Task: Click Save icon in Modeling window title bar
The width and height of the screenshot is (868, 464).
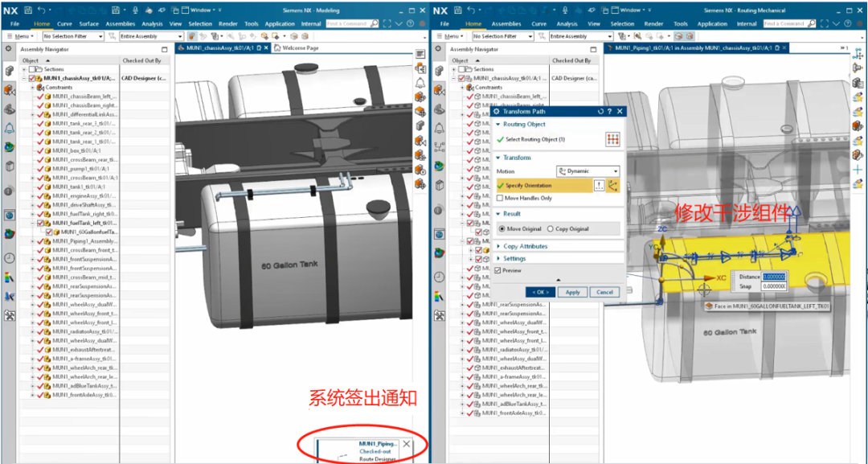Action: click(27, 10)
